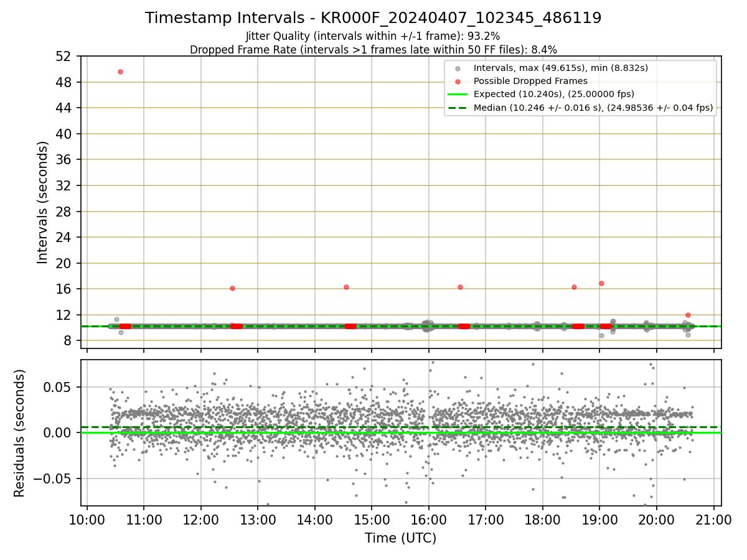Click the dashed green line sample in legend
The image size is (747, 560).
pyautogui.click(x=458, y=108)
